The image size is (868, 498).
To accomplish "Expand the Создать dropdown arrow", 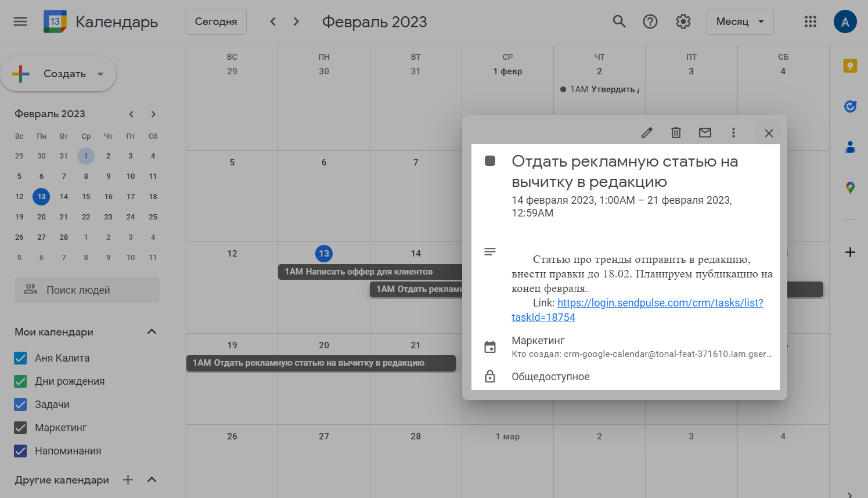I will click(x=100, y=74).
